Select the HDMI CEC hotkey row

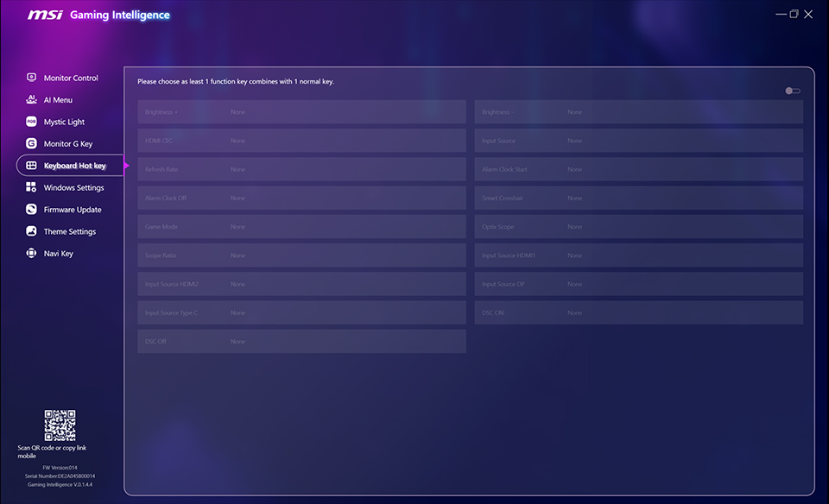[301, 140]
